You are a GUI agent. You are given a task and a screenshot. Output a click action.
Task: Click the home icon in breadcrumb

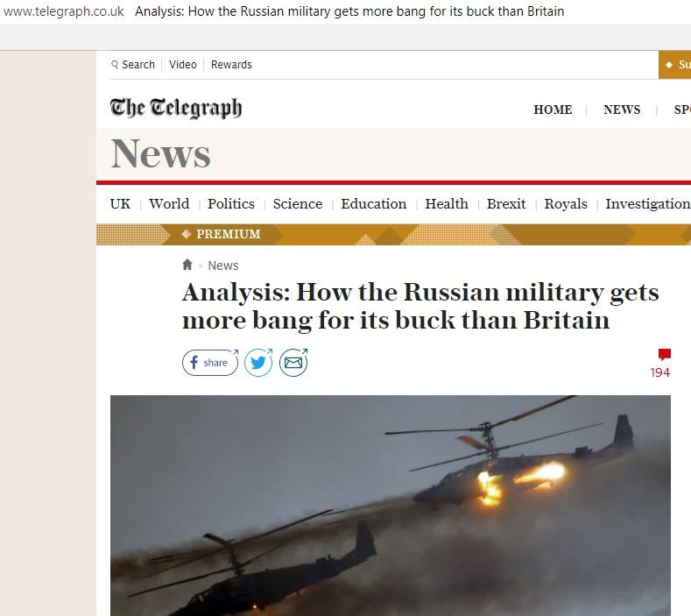187,265
